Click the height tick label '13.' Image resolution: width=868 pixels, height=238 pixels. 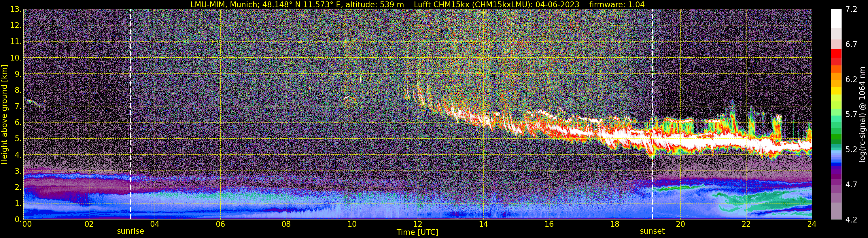pyautogui.click(x=16, y=10)
